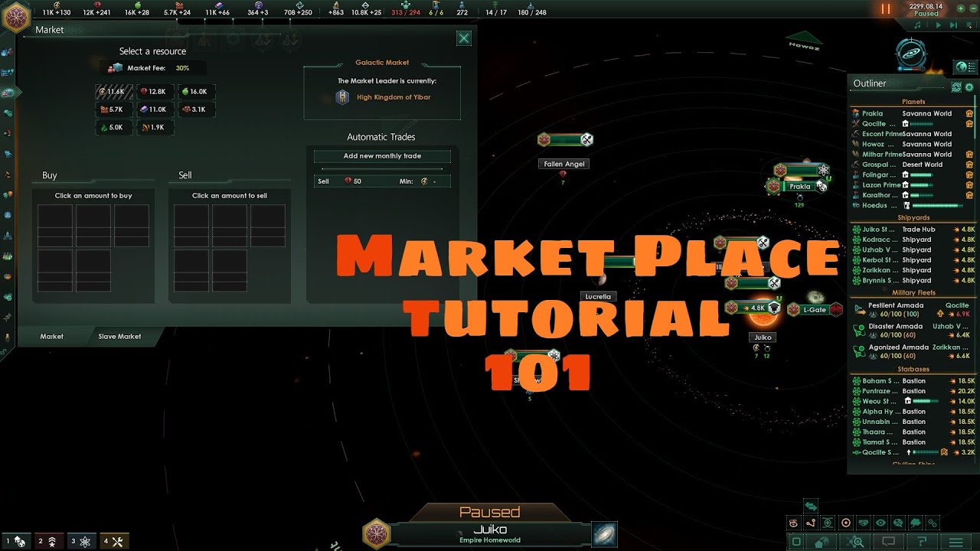This screenshot has width=980, height=551.
Task: Select the market resource showing 3.1K
Action: pos(195,109)
